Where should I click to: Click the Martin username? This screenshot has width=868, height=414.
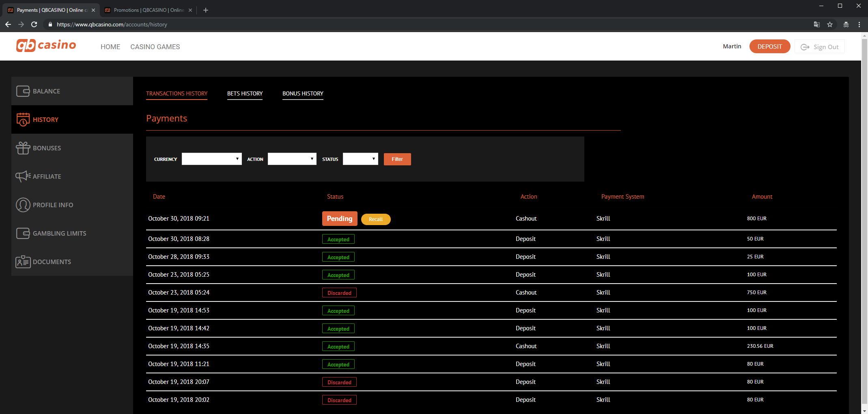732,46
